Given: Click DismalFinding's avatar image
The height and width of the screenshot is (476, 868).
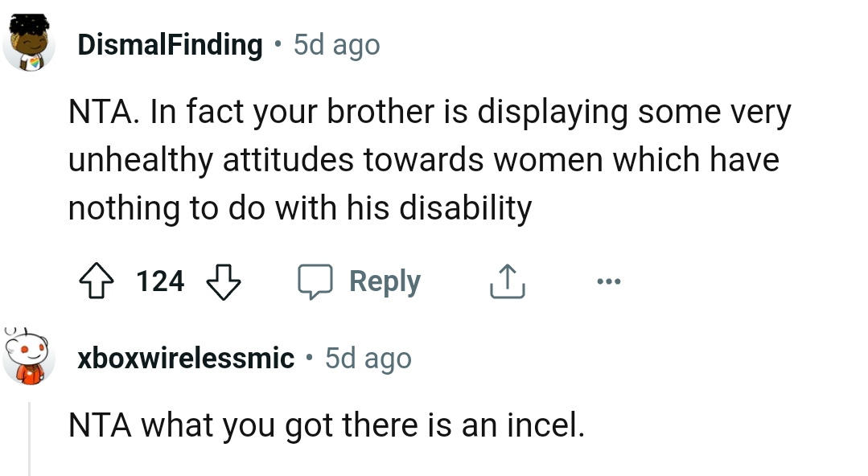Looking at the screenshot, I should tap(30, 43).
